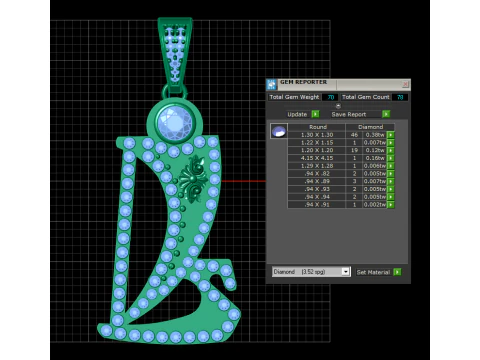The width and height of the screenshot is (480, 360).
Task: Select the round gem shape thumbnail
Action: [279, 131]
